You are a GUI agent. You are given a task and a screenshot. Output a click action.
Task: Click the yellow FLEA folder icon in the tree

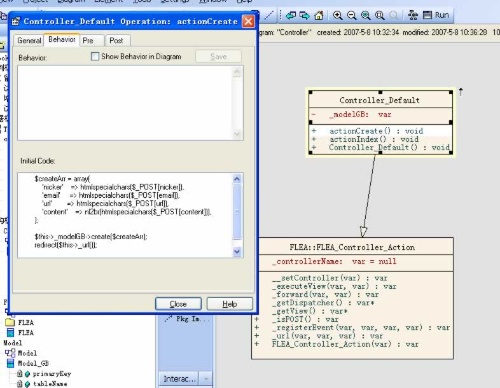tap(10, 322)
